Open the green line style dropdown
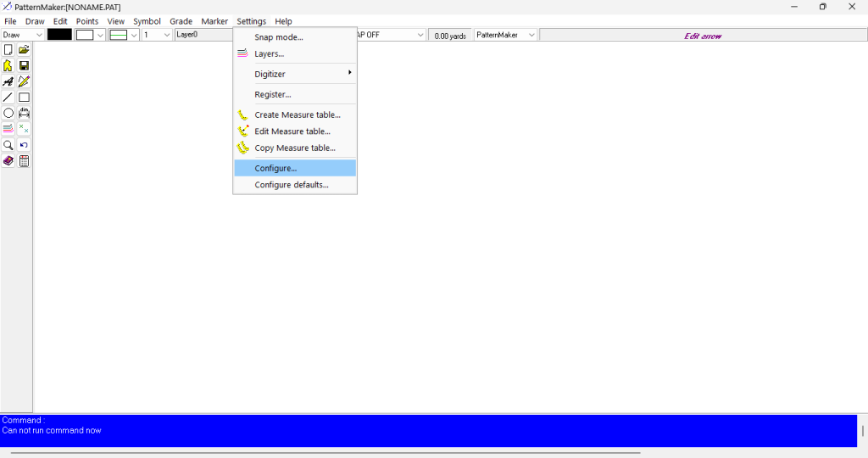868x458 pixels. 134,35
